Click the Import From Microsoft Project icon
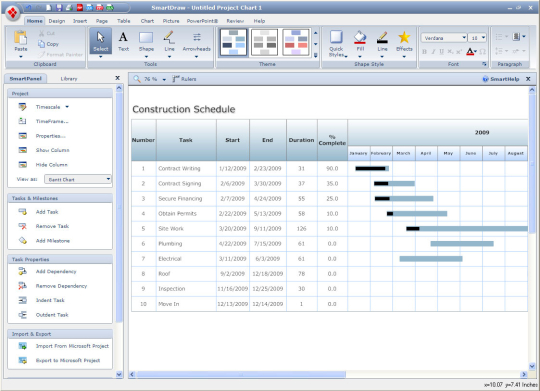This screenshot has width=540, height=391. click(x=23, y=346)
